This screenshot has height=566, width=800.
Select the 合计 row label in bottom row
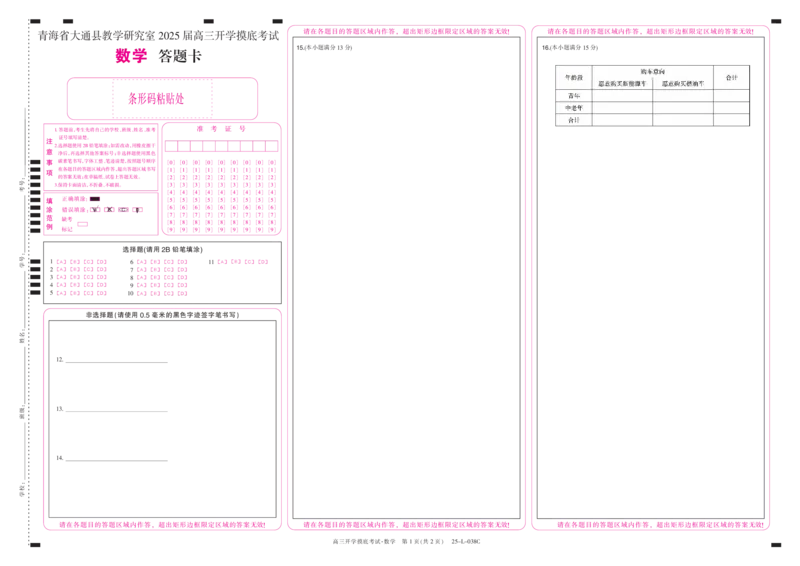tap(572, 120)
